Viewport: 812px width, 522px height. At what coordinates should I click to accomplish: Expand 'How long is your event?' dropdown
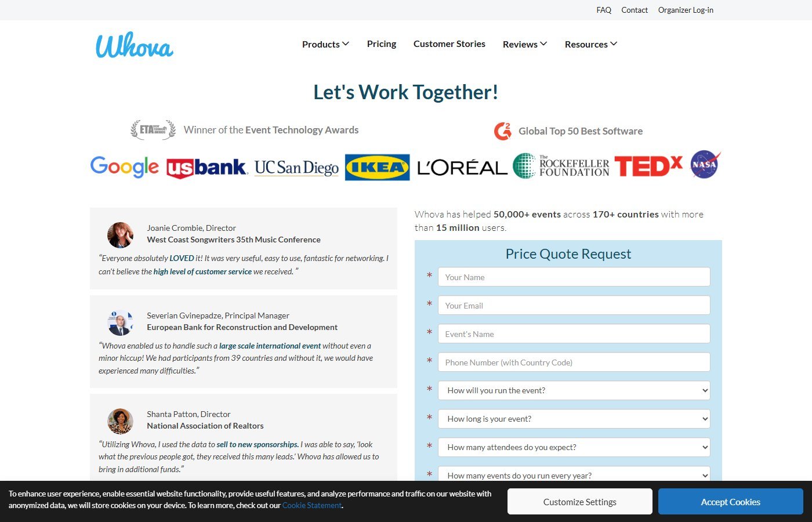point(574,419)
